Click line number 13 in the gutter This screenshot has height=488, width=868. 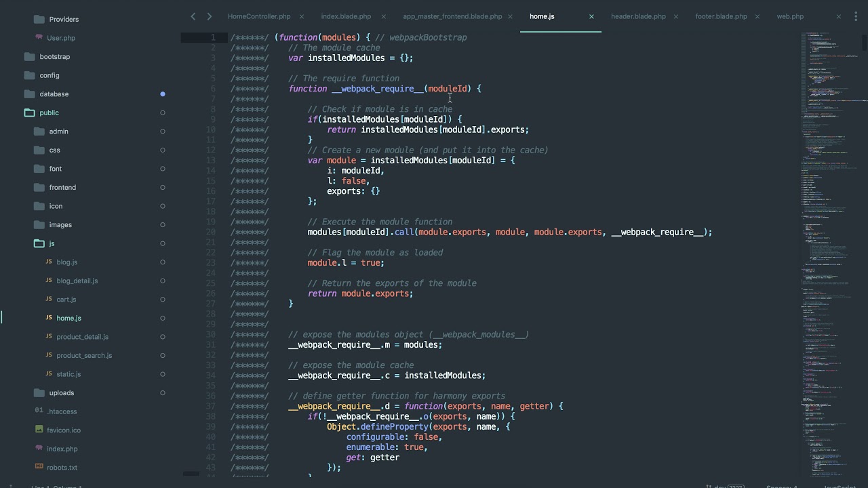211,161
